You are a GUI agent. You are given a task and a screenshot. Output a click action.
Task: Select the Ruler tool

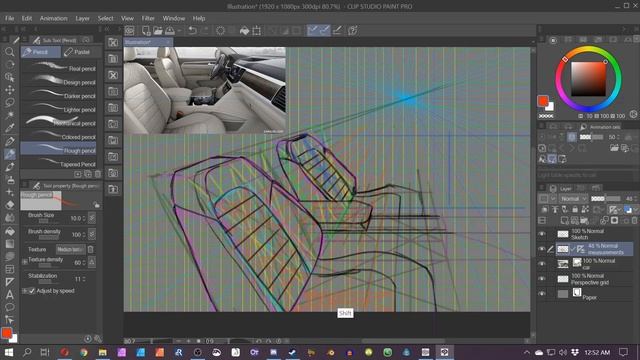tap(9, 282)
